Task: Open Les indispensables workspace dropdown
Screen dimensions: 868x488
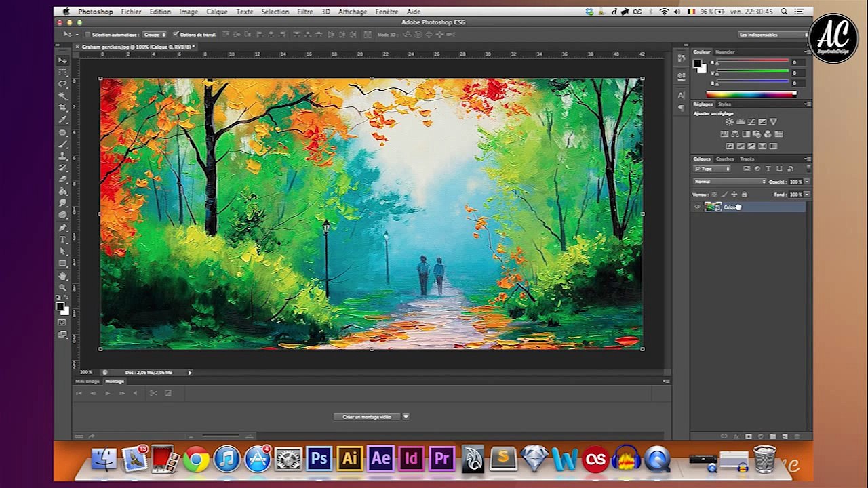Action: pyautogui.click(x=772, y=34)
